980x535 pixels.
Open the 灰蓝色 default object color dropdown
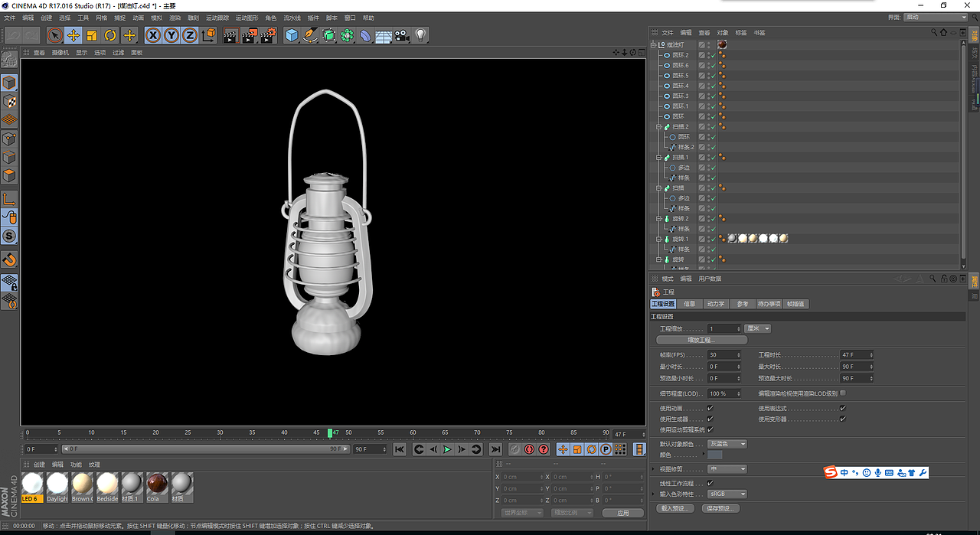(727, 444)
